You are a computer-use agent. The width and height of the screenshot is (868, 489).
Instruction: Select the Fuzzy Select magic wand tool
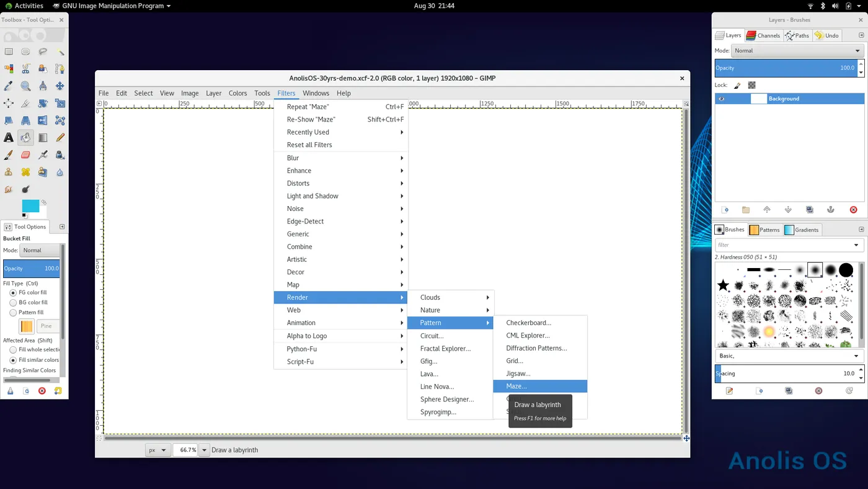tap(60, 52)
